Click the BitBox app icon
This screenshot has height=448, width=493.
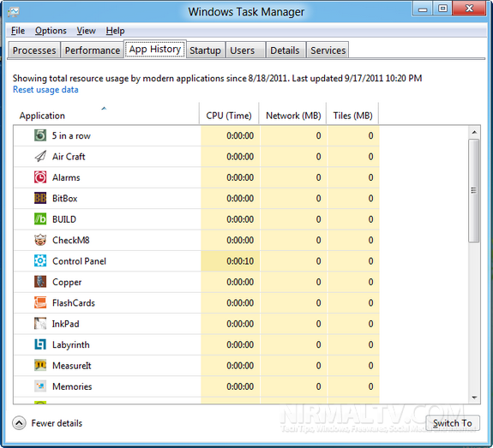click(40, 198)
